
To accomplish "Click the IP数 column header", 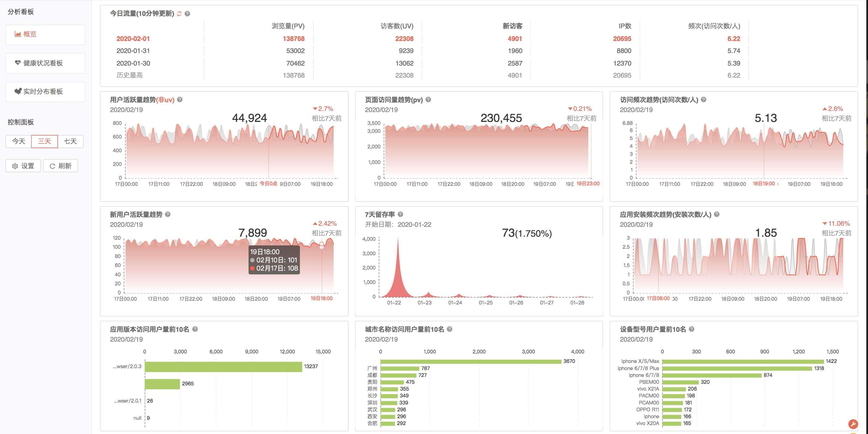I will pos(625,26).
